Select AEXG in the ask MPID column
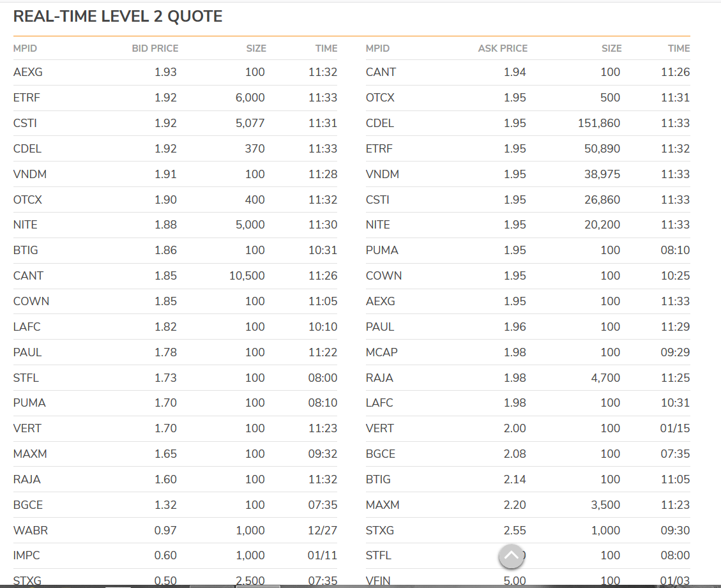This screenshot has width=721, height=588. 381,301
